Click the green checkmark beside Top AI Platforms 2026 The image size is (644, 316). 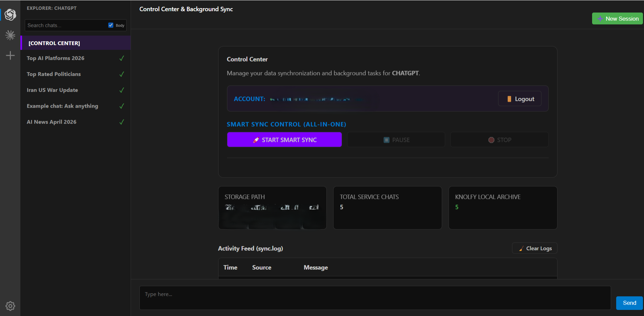122,58
